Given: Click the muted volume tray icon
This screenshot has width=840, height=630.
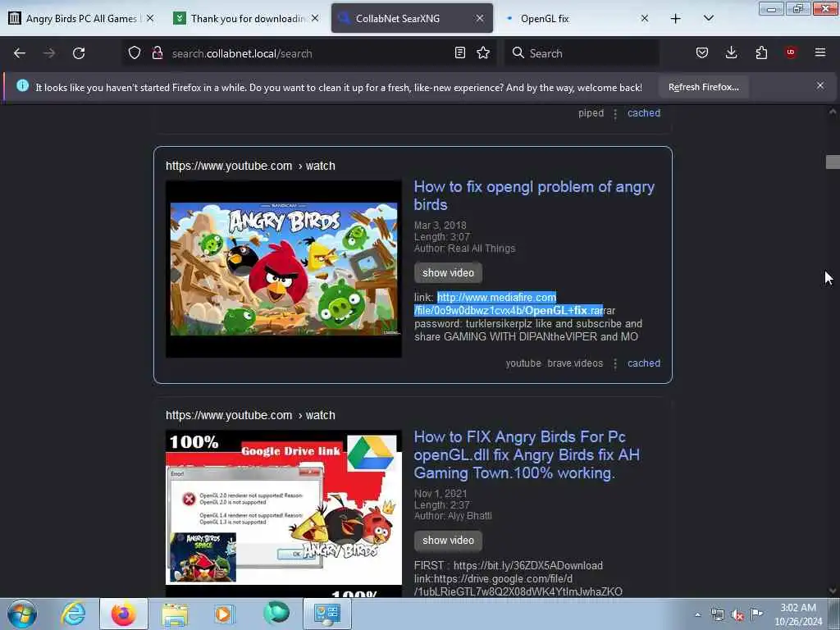Looking at the screenshot, I should pyautogui.click(x=737, y=615).
